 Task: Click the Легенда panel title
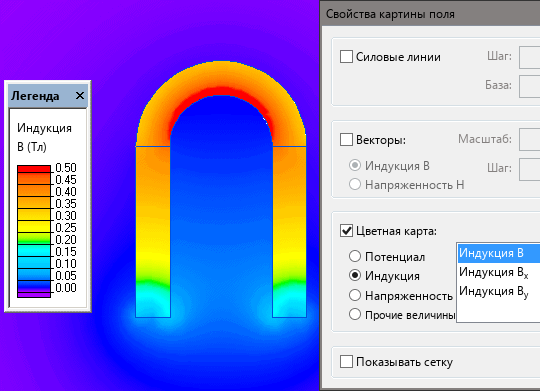coord(35,96)
